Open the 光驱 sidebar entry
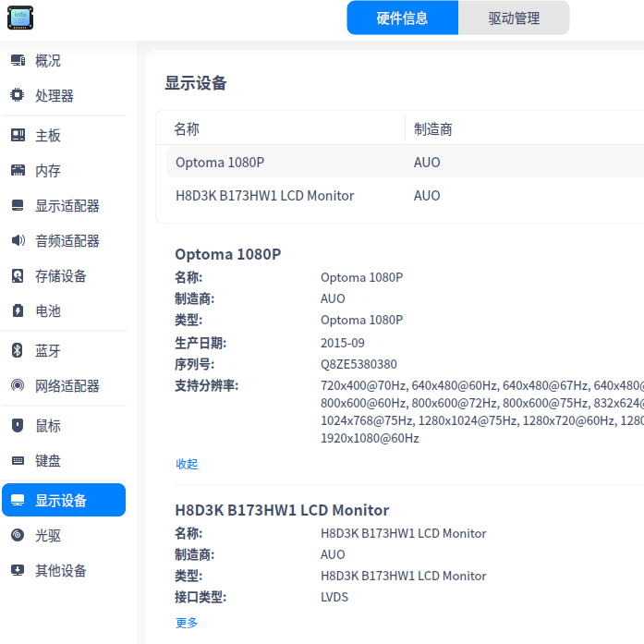 [64, 535]
